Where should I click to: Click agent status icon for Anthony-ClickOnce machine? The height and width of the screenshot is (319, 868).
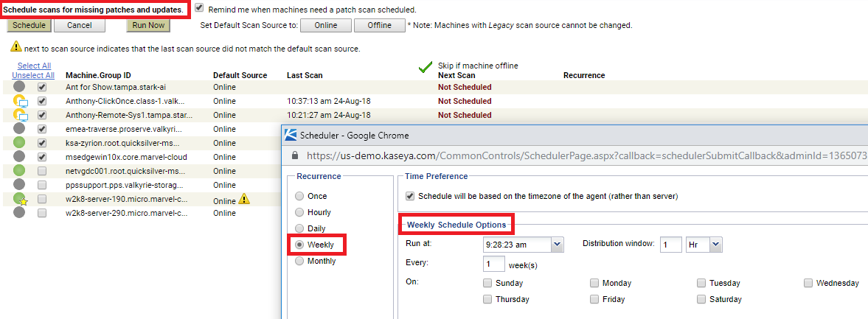point(20,101)
